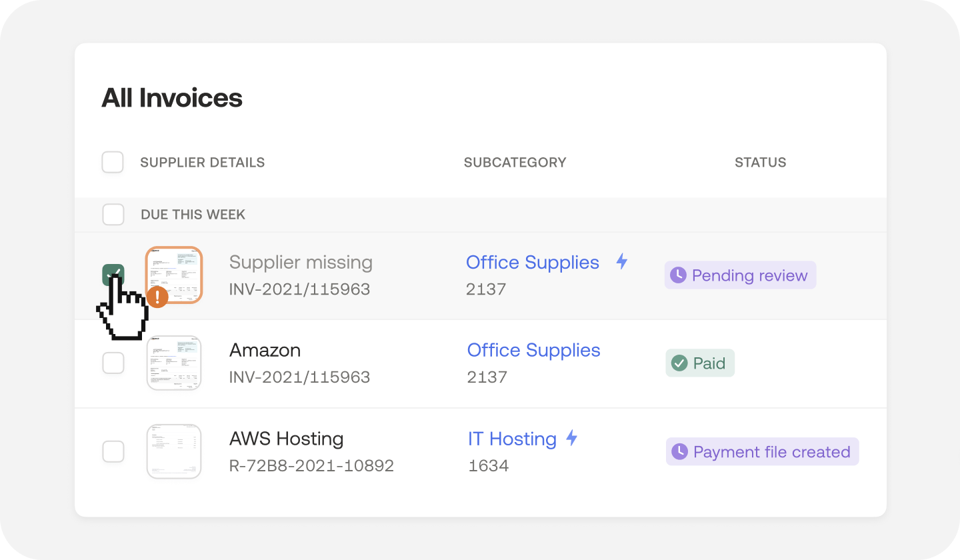The height and width of the screenshot is (560, 960).
Task: Click clock icon in Payment file created badge
Action: pyautogui.click(x=679, y=452)
